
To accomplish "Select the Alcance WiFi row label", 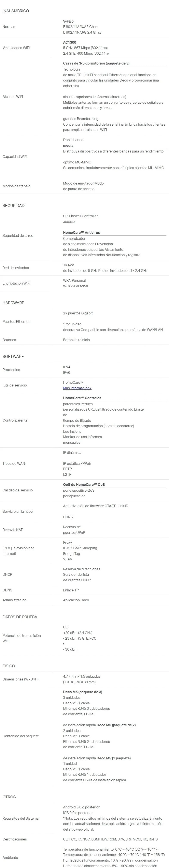I will click(13, 97).
